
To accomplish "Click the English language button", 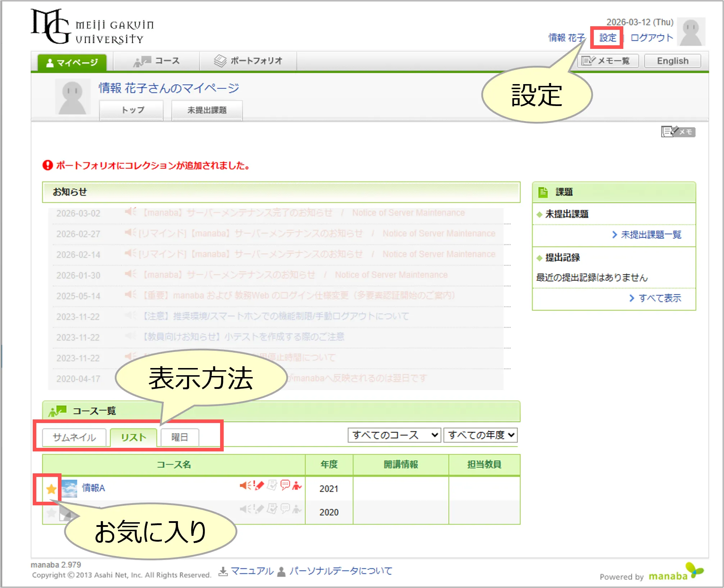I will (672, 61).
